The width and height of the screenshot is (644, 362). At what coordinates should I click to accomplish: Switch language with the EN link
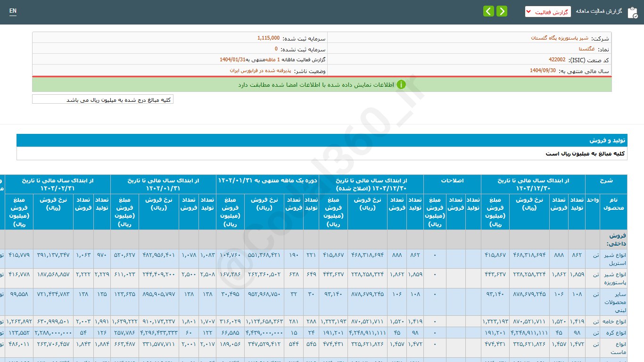click(x=13, y=11)
